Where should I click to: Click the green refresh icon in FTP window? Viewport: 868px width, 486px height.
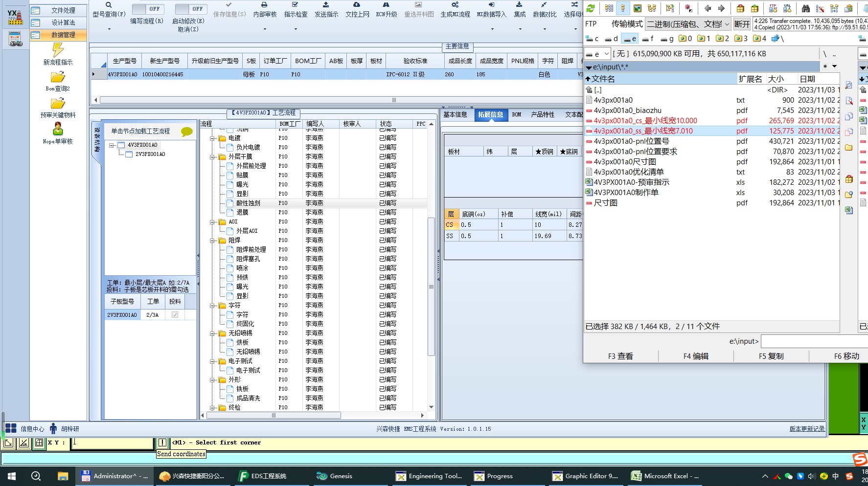591,8
